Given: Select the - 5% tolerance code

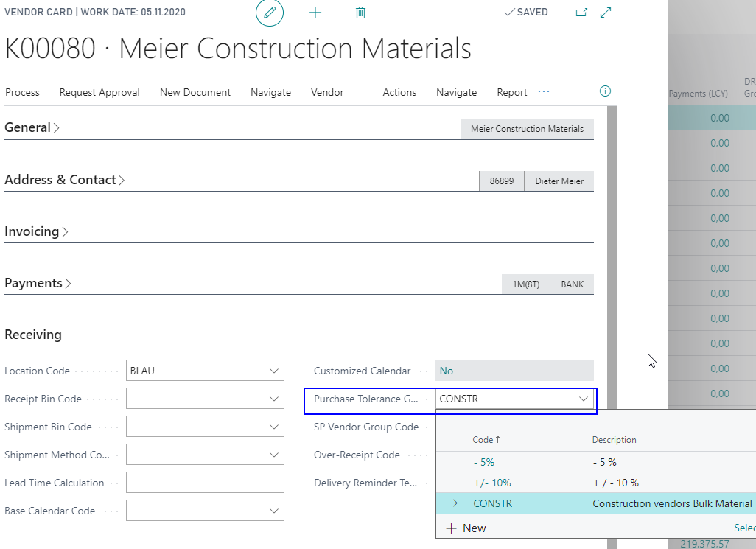Looking at the screenshot, I should (484, 462).
